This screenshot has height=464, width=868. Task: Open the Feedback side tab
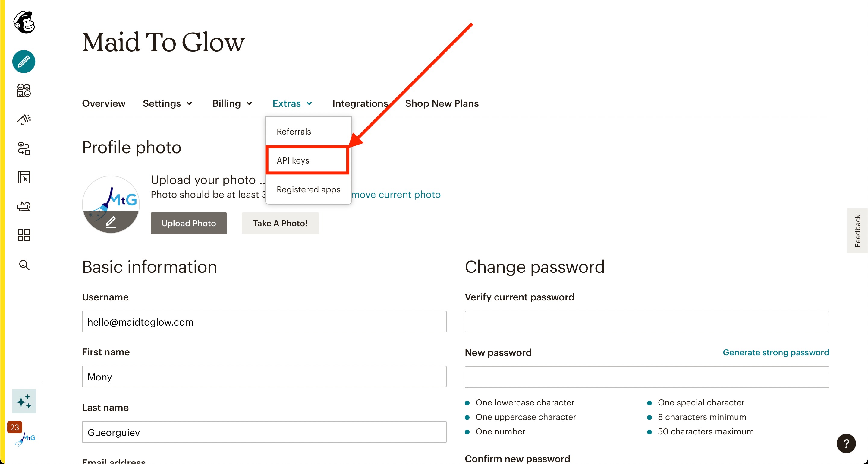coord(857,231)
